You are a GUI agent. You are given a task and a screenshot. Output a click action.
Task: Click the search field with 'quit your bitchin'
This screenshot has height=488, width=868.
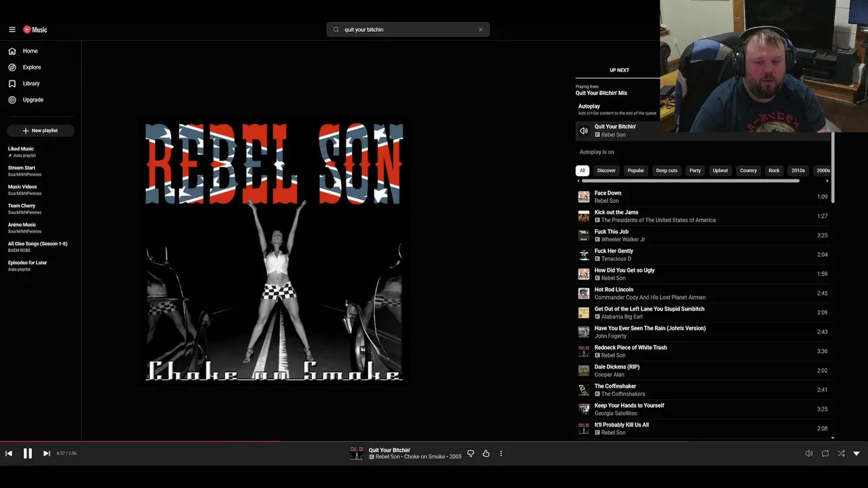[407, 30]
